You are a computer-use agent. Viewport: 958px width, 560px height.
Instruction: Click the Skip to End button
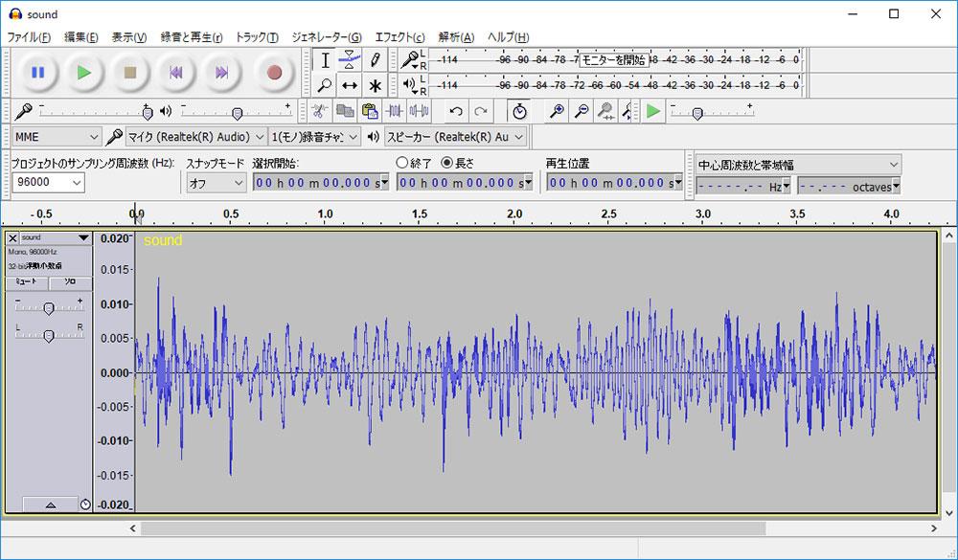pyautogui.click(x=221, y=72)
